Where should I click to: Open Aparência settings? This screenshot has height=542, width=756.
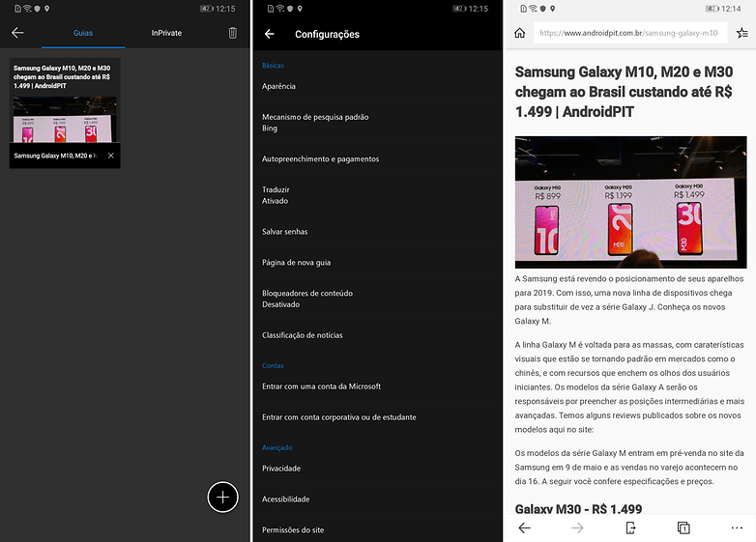pos(378,86)
